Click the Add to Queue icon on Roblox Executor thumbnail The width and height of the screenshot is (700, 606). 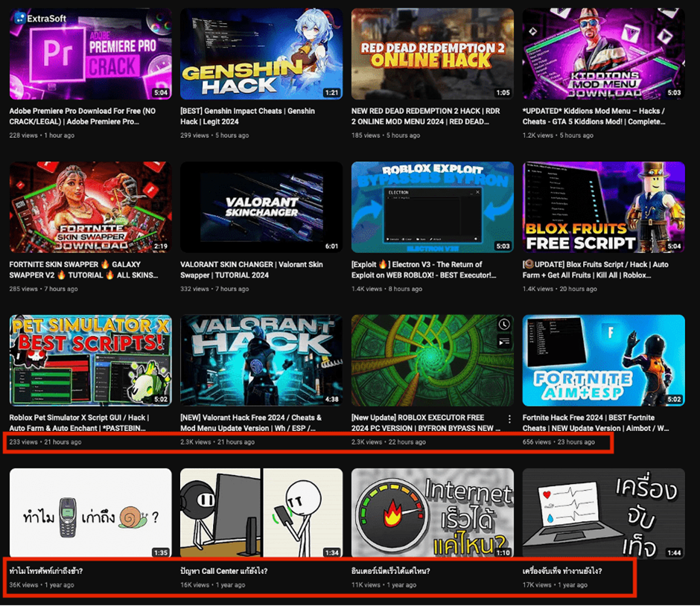(x=504, y=342)
